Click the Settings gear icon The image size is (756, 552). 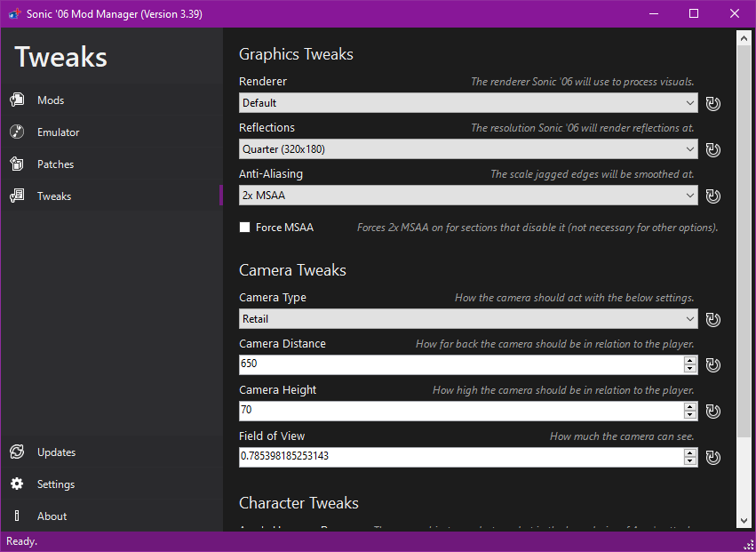point(17,484)
